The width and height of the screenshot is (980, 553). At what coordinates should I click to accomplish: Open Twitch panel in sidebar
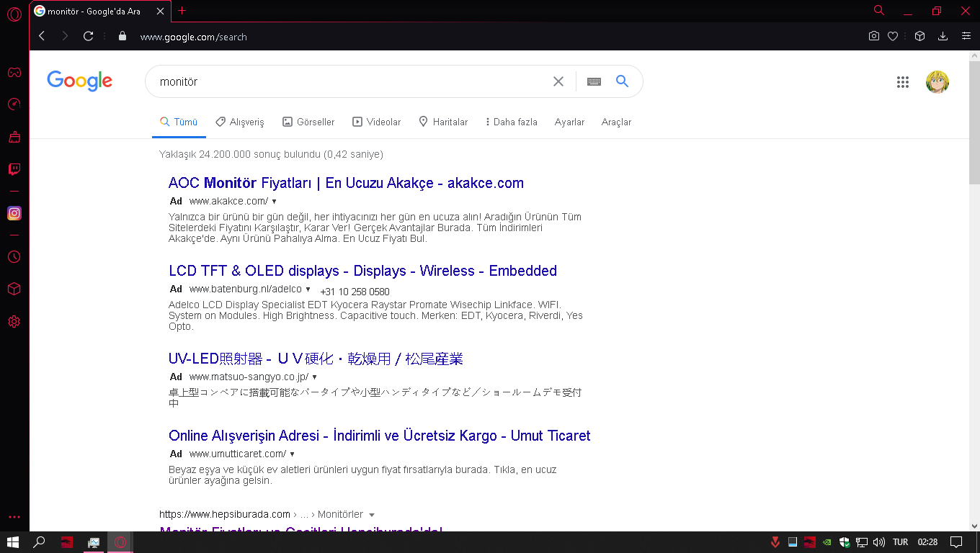click(14, 169)
